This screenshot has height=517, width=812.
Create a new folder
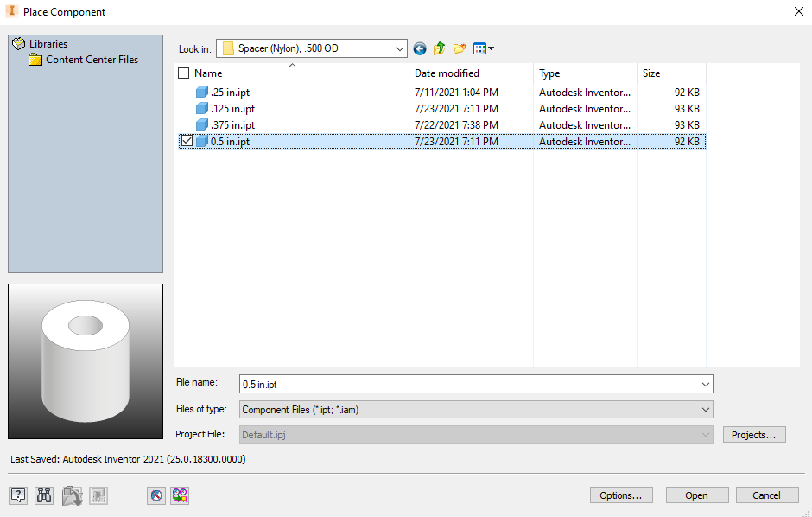click(460, 48)
